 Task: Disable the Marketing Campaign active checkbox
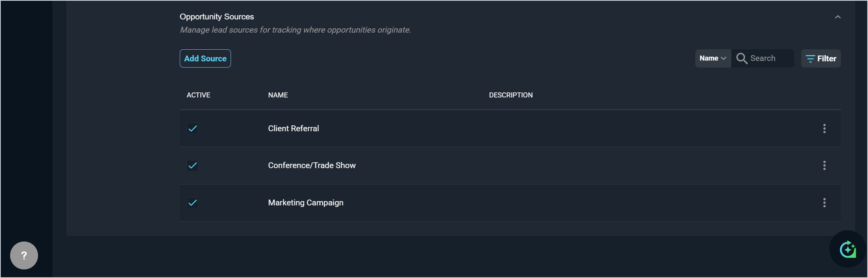[x=193, y=203]
